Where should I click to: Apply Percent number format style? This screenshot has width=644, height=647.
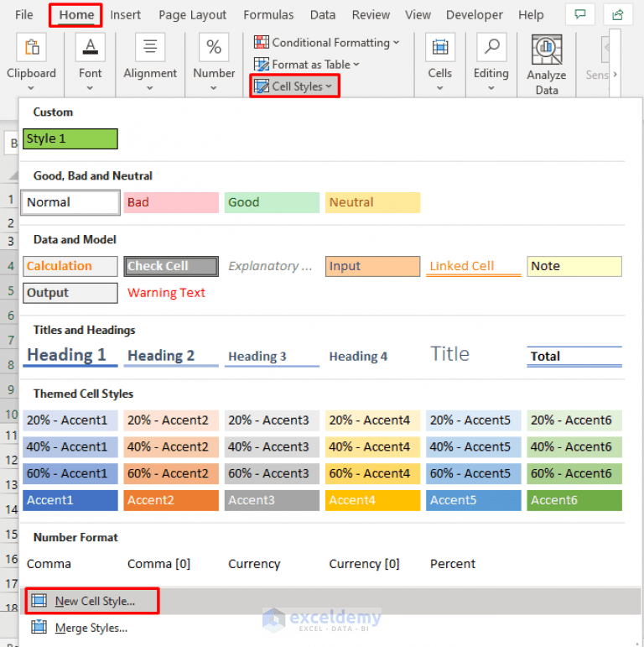click(473, 564)
